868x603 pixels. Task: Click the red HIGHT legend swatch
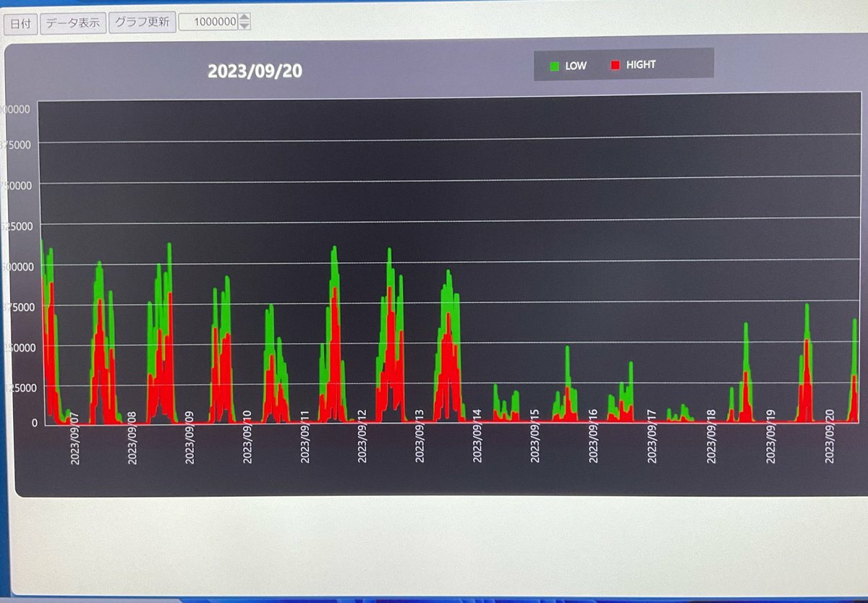coord(616,66)
